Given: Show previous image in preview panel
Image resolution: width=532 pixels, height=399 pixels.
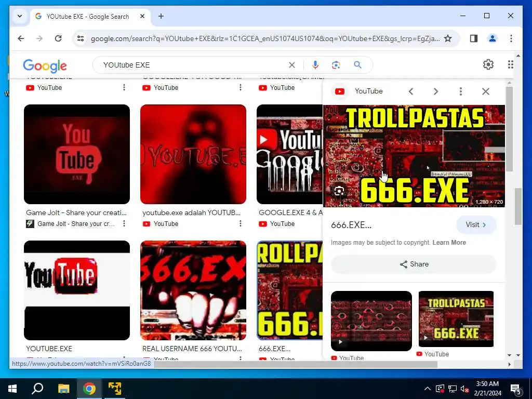Looking at the screenshot, I should (x=411, y=91).
